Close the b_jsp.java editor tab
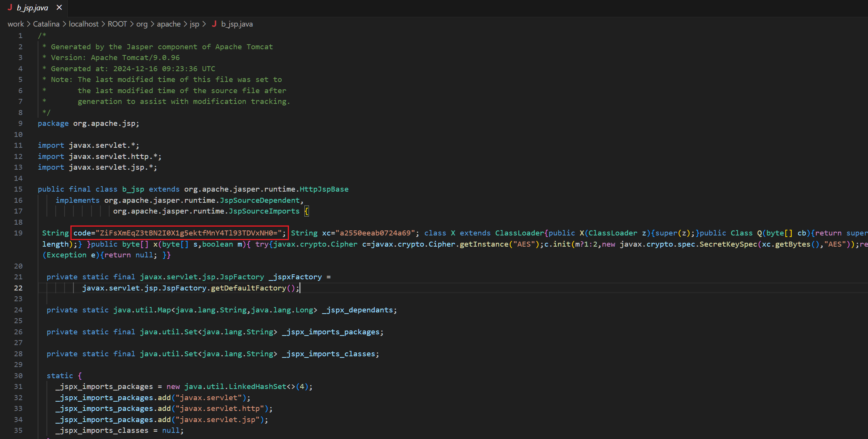 [59, 8]
